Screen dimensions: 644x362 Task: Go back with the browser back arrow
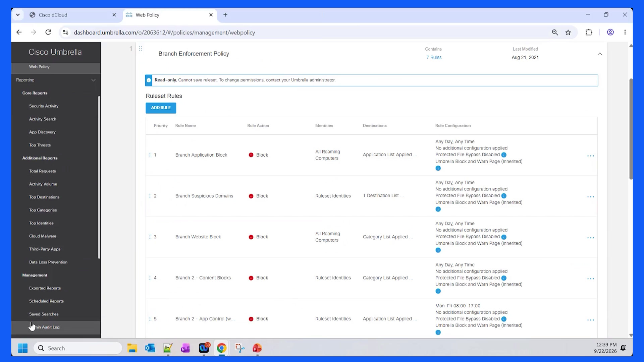point(19,32)
